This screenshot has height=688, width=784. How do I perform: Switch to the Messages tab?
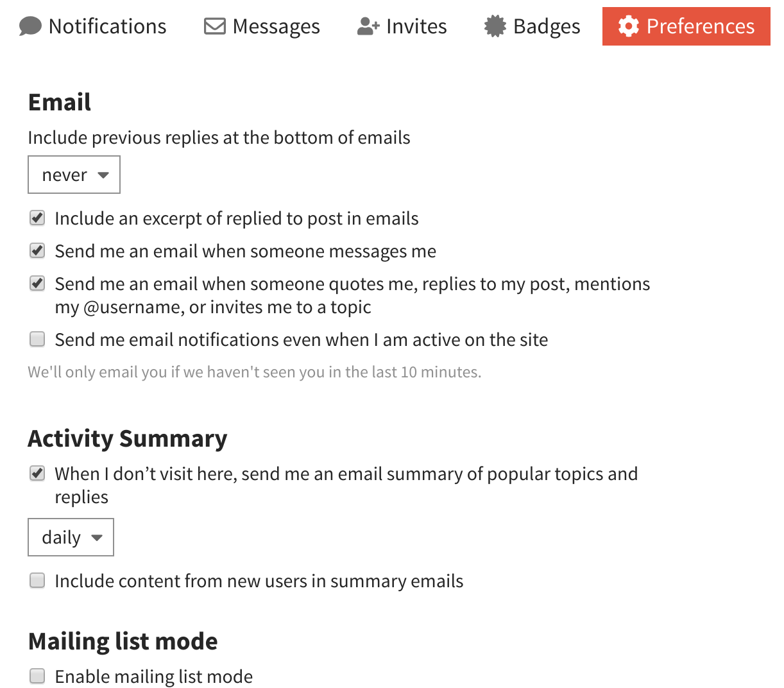click(x=276, y=26)
